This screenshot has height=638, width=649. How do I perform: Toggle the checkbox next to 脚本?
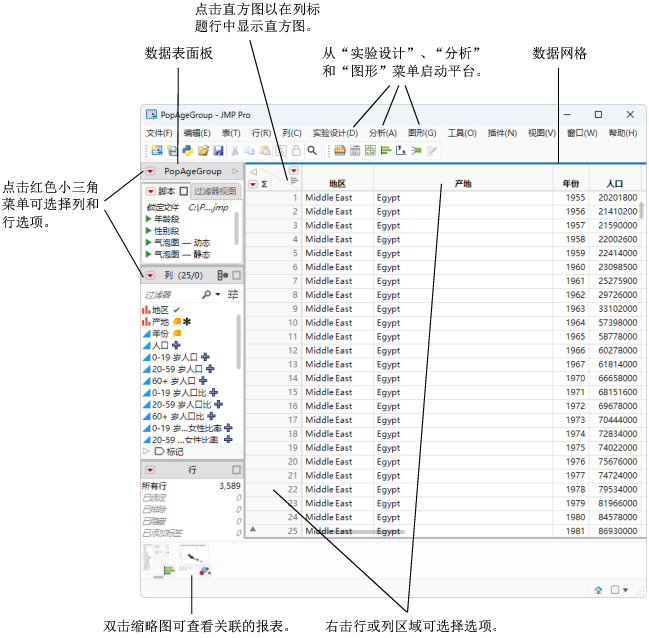pos(184,191)
